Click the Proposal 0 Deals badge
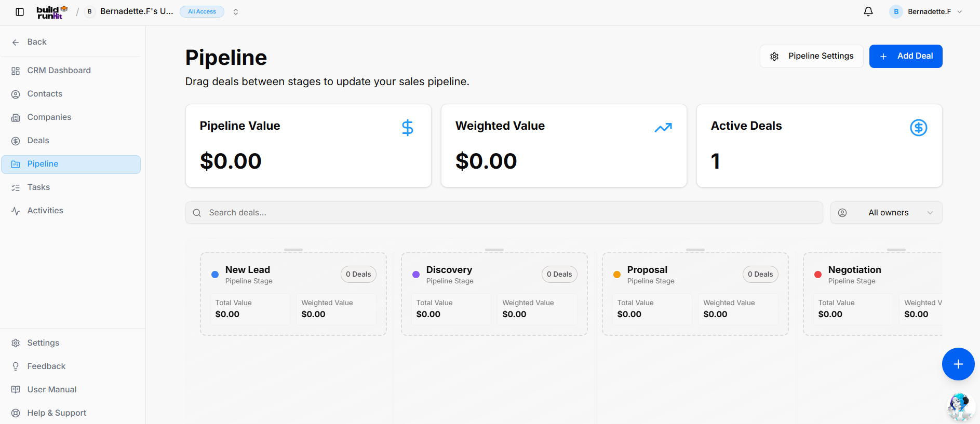 coord(760,274)
